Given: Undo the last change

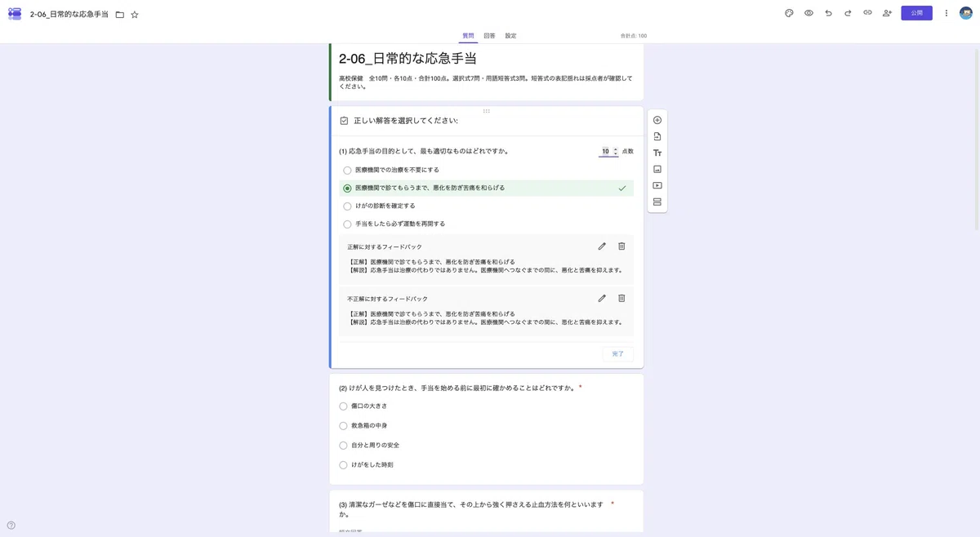Looking at the screenshot, I should 828,13.
